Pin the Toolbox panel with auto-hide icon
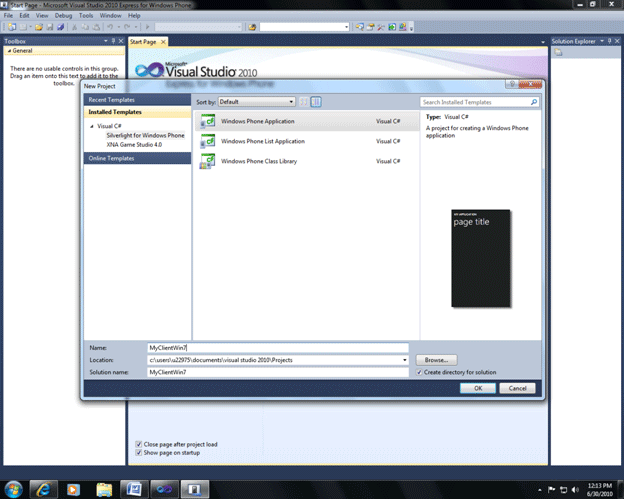 (x=113, y=41)
